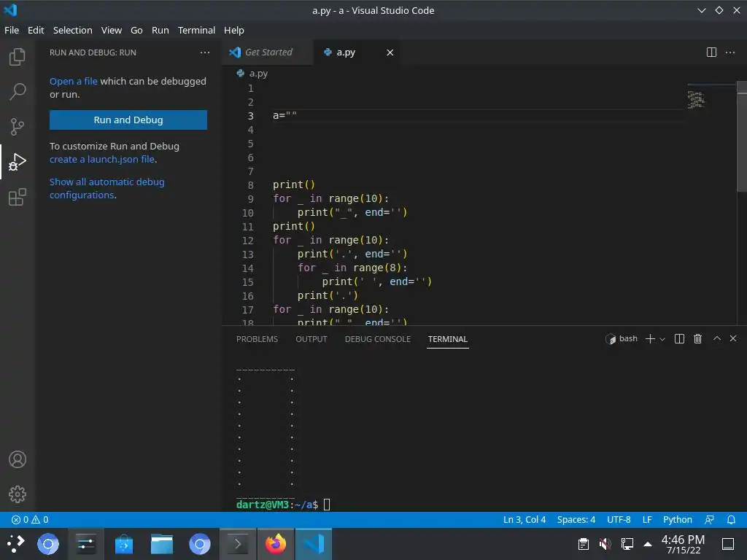Screen dimensions: 747x560
Task: Switch to the Problems panel tab
Action: coord(257,339)
